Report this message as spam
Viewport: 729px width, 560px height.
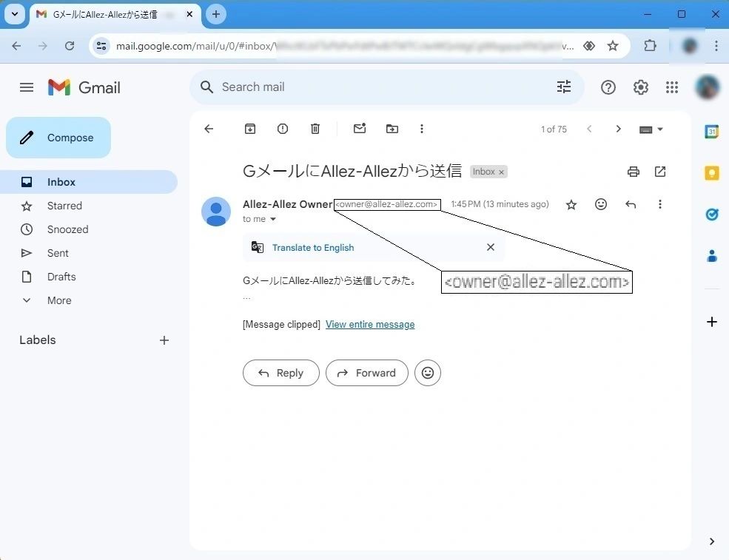point(283,129)
